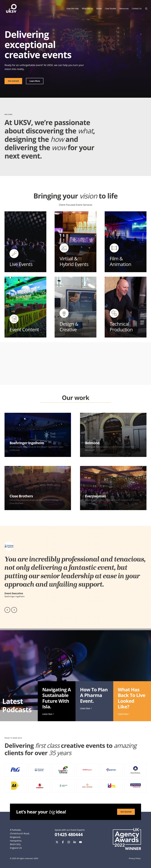Image resolution: width=151 pixels, height=868 pixels.
Task: Click the Boehringer Ingelheim client logo
Action: (39, 770)
